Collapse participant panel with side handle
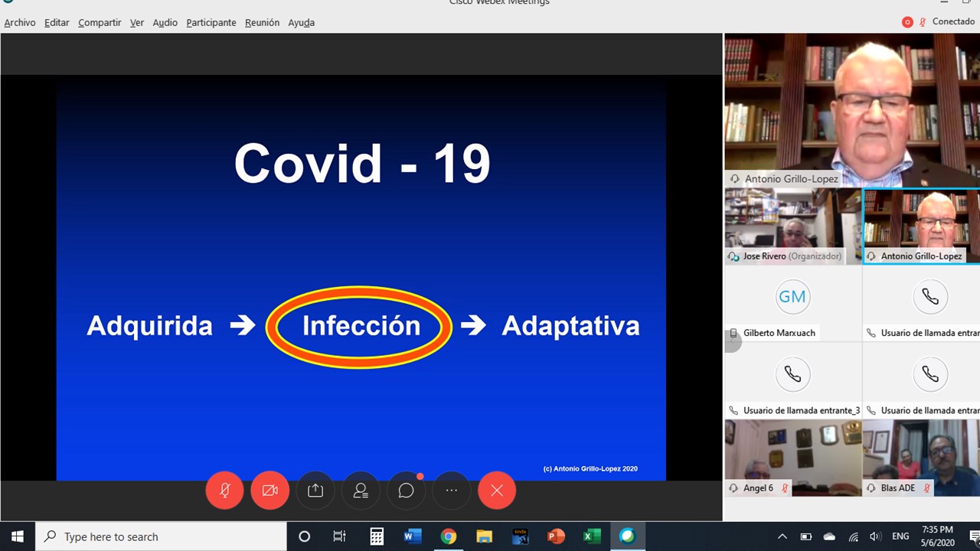 click(730, 342)
